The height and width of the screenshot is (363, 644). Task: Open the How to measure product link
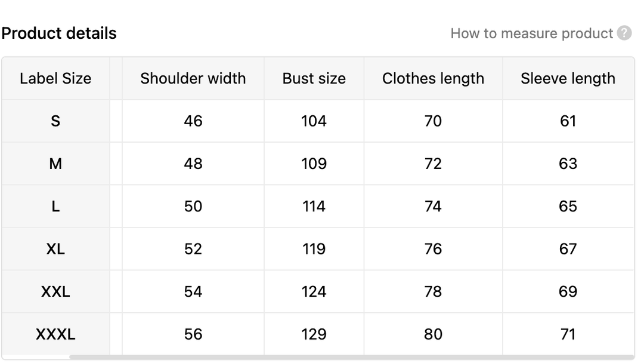(531, 33)
